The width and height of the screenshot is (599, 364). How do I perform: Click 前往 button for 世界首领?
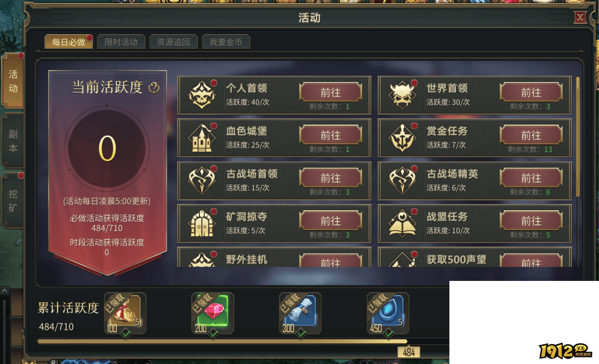tap(531, 92)
